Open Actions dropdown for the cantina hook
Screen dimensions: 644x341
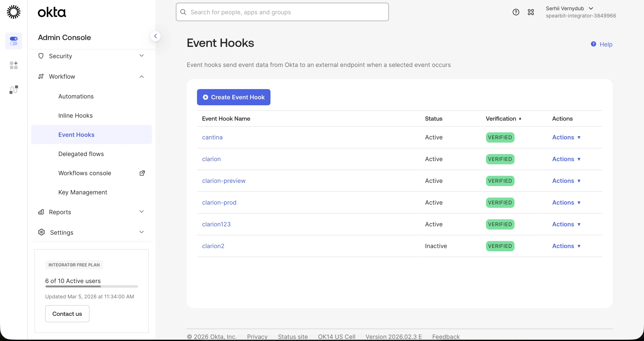point(566,137)
